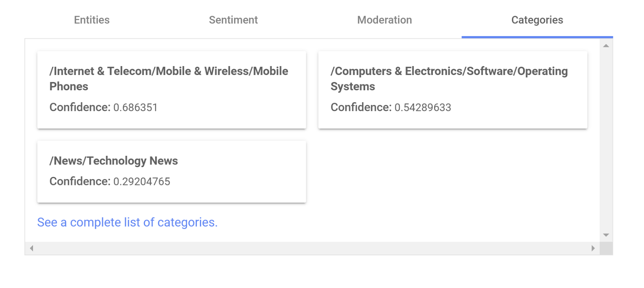
Task: Click the confidence value 0.54289633
Action: point(423,108)
